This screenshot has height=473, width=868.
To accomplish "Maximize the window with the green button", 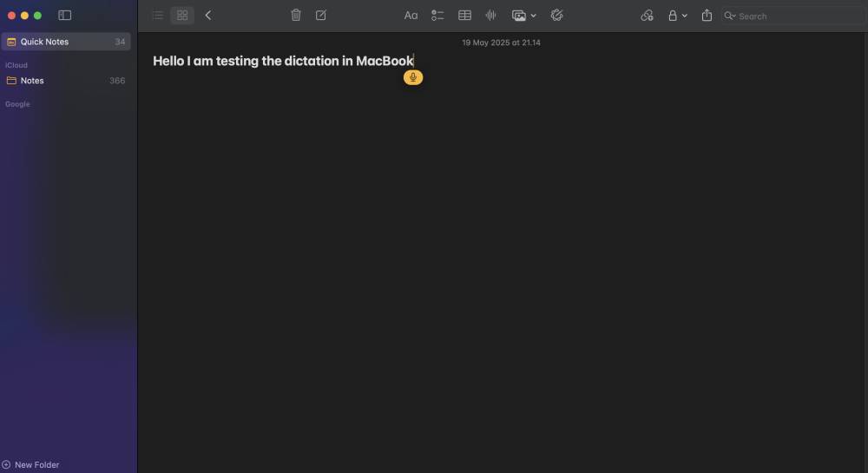I will [x=37, y=16].
